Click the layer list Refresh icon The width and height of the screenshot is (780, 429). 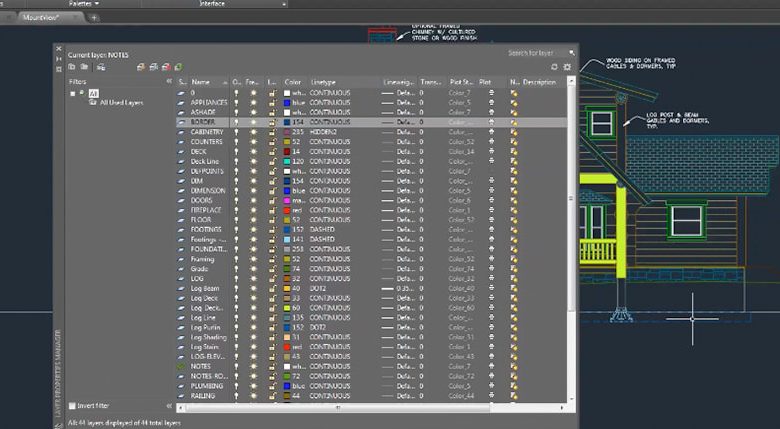coord(554,67)
